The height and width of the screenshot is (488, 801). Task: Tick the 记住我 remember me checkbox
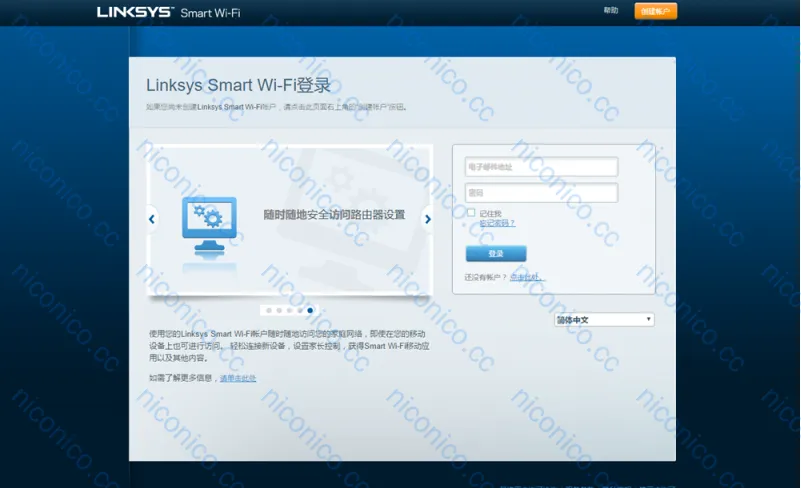coord(471,213)
